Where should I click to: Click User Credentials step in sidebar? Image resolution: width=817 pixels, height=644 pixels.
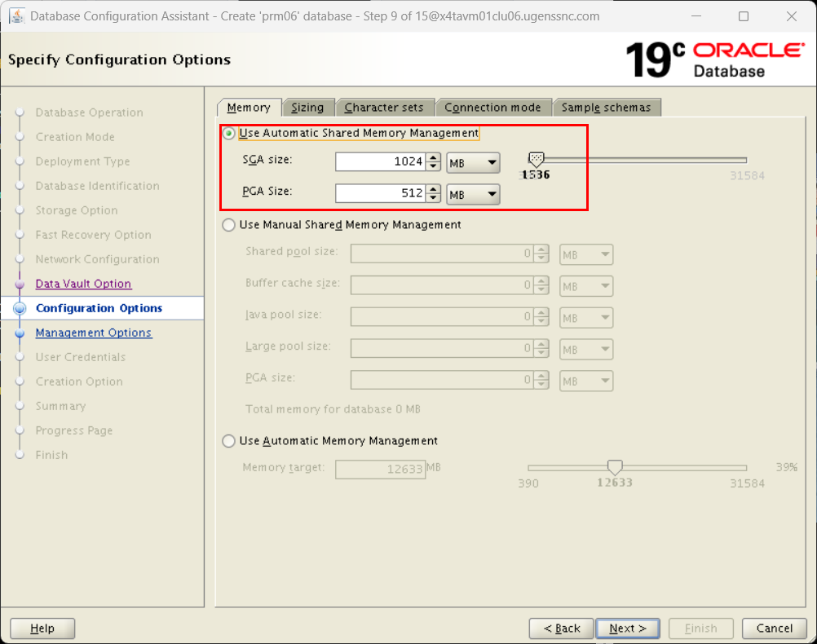pyautogui.click(x=81, y=357)
